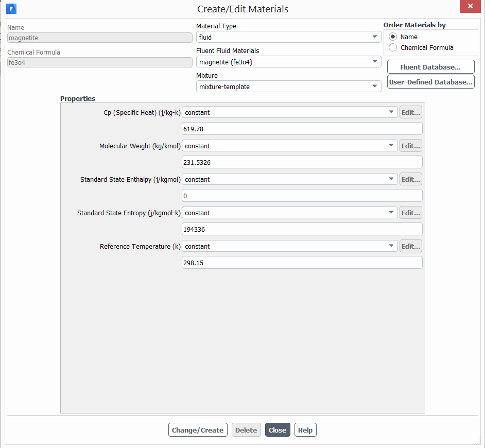Screen dimensions: 485x448
Task: Click the specific heat value field 619.78
Action: pos(302,129)
